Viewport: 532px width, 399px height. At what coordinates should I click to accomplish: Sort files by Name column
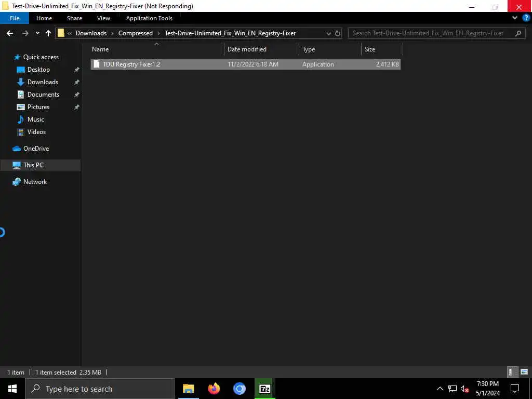tap(156, 49)
